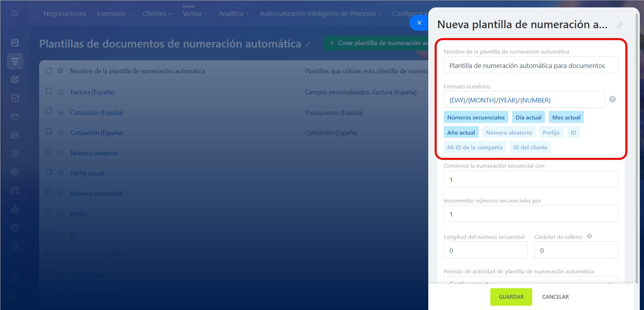Viewport: 644px width, 310px height.
Task: Go to the Negociaciones menu item
Action: pos(65,14)
